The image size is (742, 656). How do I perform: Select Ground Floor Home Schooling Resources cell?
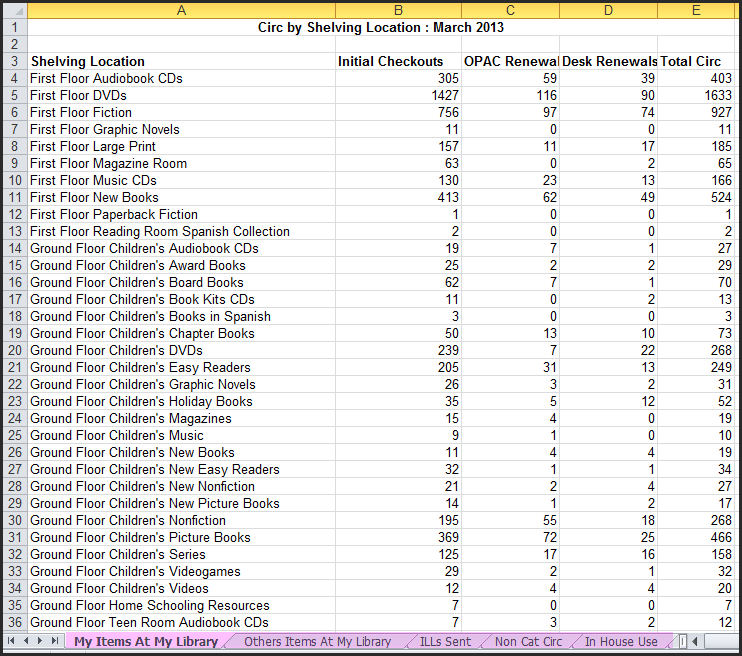click(181, 605)
